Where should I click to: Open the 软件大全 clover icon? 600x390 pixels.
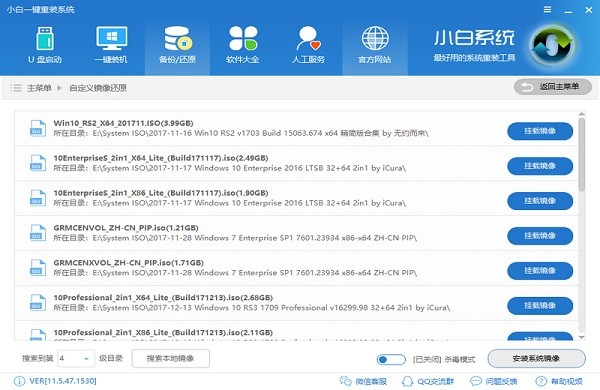(243, 38)
